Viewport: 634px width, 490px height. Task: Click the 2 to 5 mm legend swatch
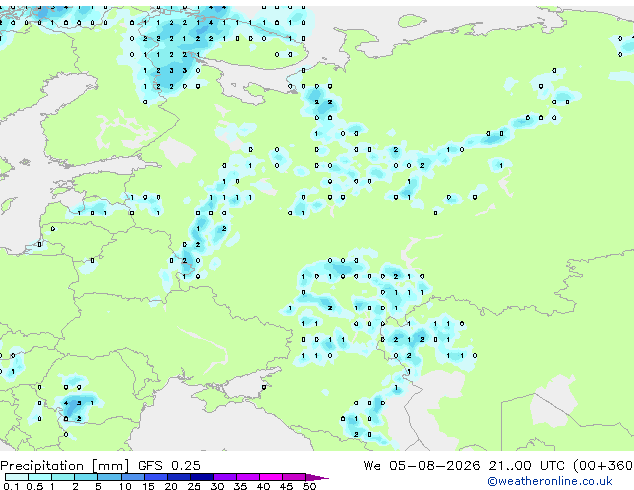pos(86,477)
